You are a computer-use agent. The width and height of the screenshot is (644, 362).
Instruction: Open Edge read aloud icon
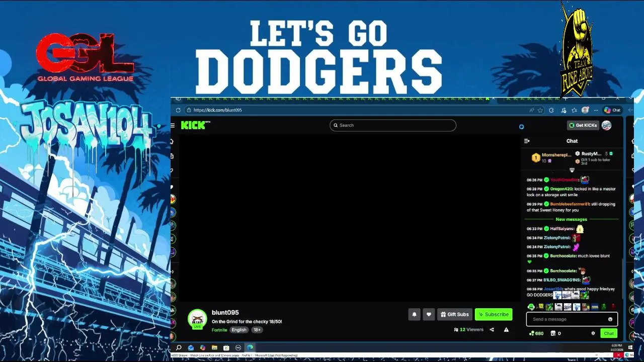(531, 110)
